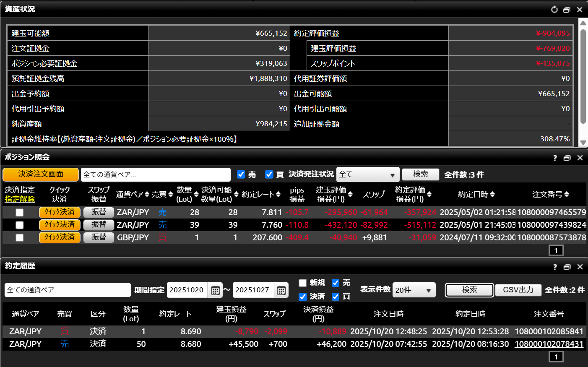Sort positions by 約定レート column arrows

coord(278,195)
